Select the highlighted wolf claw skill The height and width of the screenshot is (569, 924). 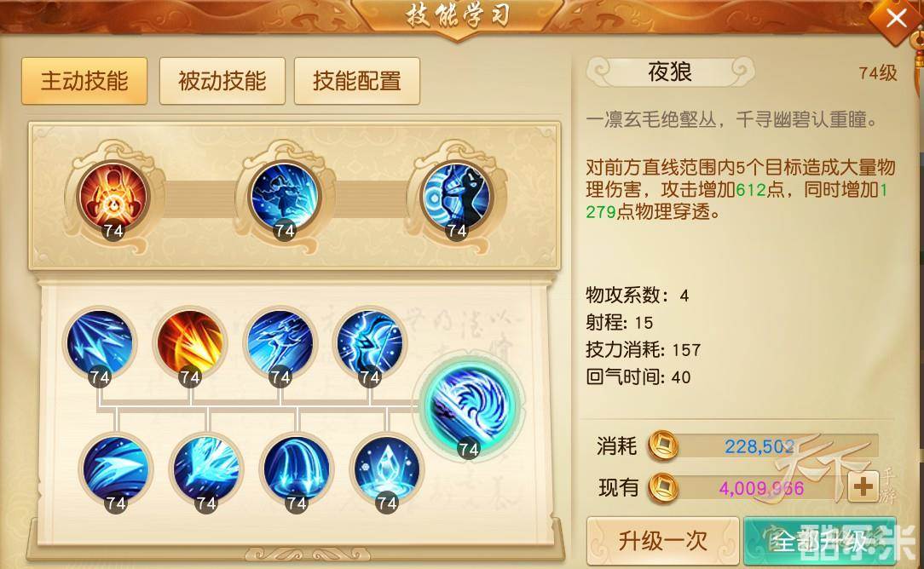[x=469, y=407]
